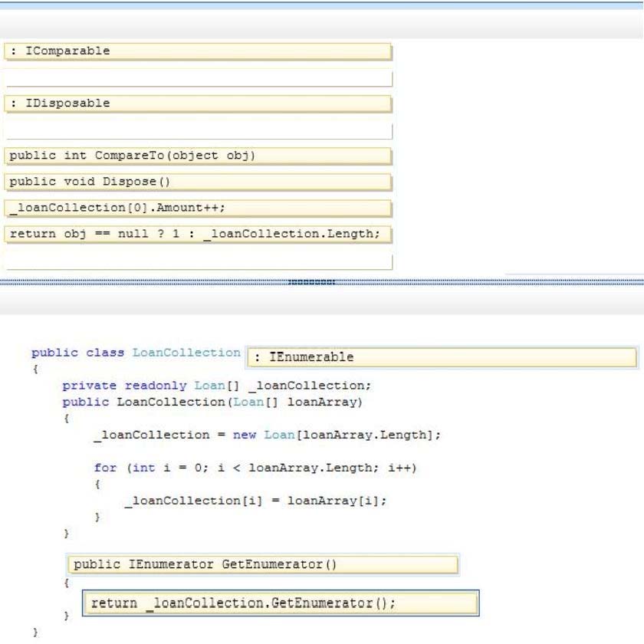The image size is (644, 644).
Task: Select the ': IComparable' code segment
Action: (198, 51)
